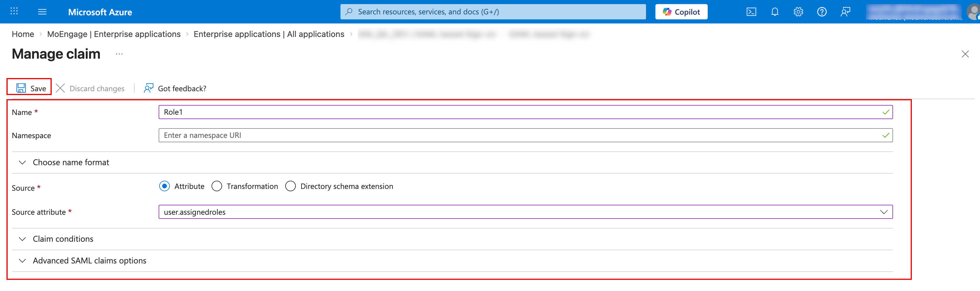Open the Source attribute dropdown
This screenshot has height=291, width=980.
point(525,212)
